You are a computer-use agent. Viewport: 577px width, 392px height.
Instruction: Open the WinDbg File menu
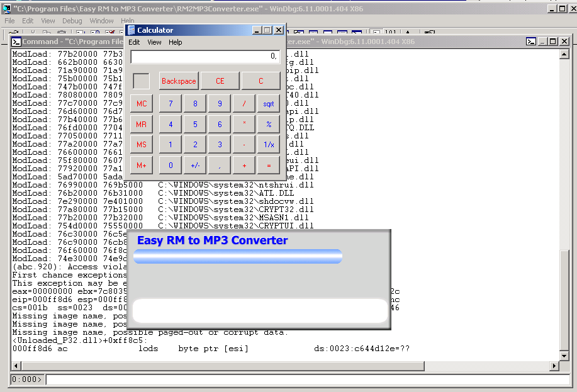click(x=10, y=21)
